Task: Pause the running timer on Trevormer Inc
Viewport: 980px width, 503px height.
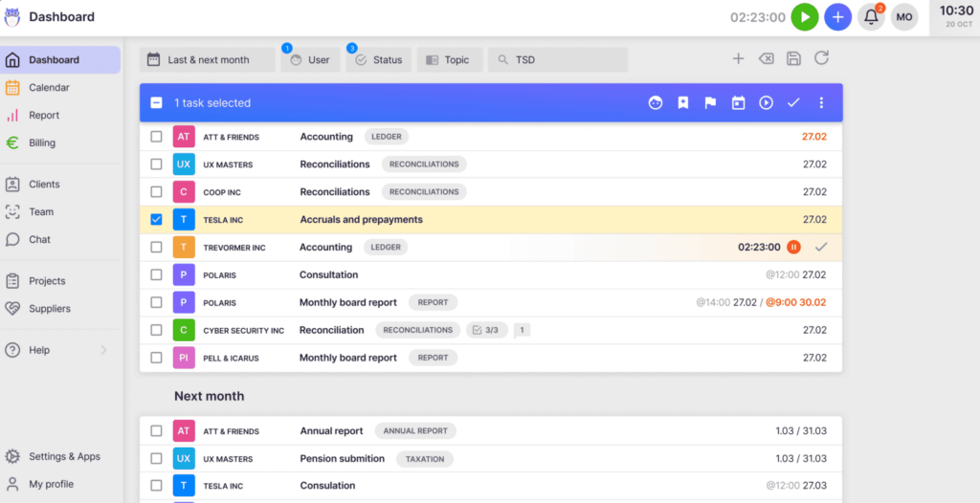Action: (793, 247)
